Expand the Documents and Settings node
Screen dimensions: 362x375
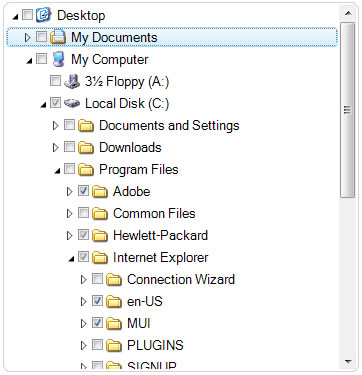point(55,126)
